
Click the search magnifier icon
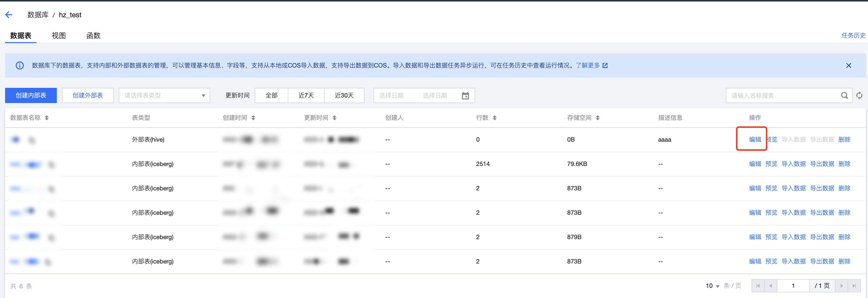(844, 95)
